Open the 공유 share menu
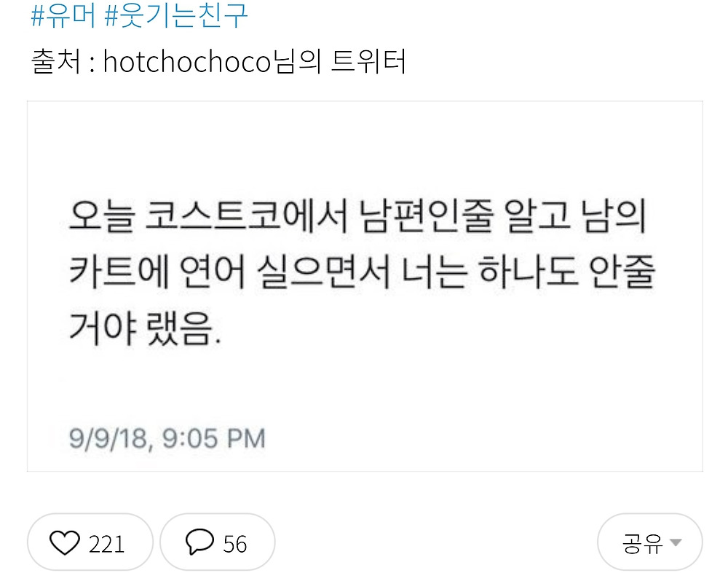The width and height of the screenshot is (728, 573). point(650,542)
